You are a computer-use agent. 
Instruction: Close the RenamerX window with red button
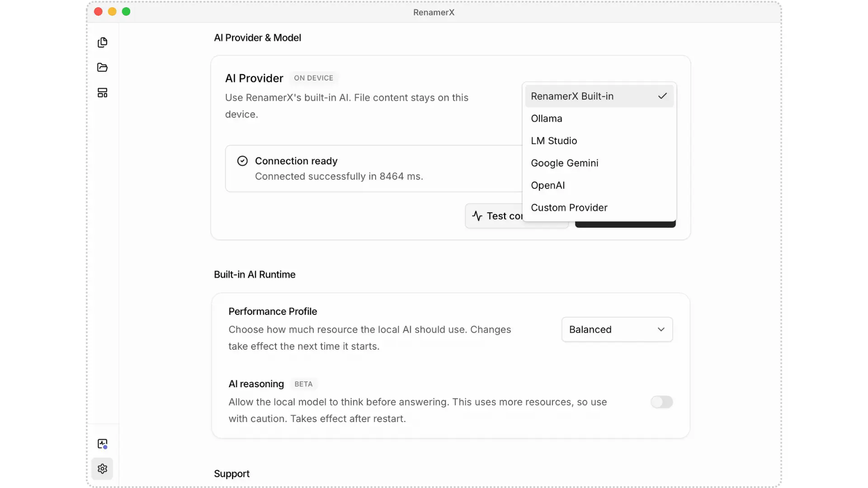tap(98, 12)
